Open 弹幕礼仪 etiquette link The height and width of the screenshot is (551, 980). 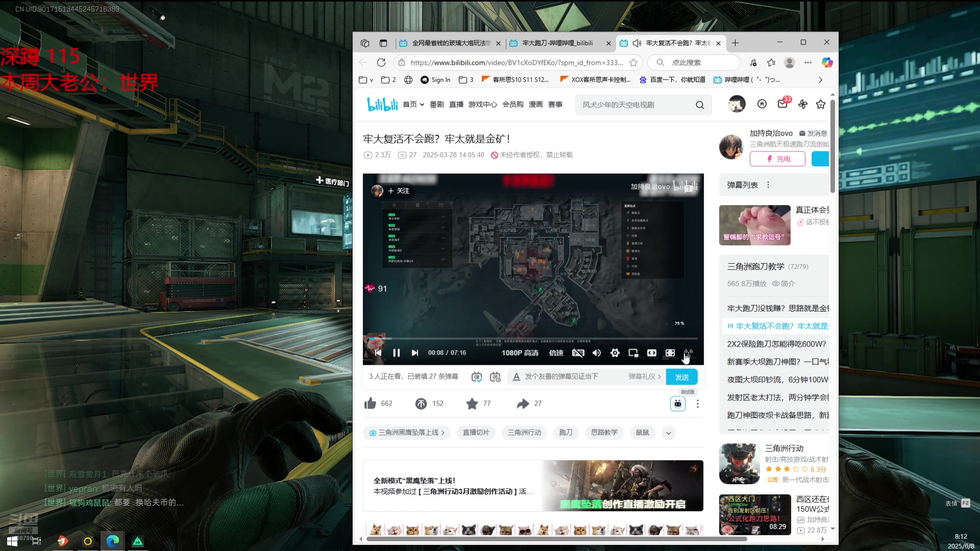(645, 377)
